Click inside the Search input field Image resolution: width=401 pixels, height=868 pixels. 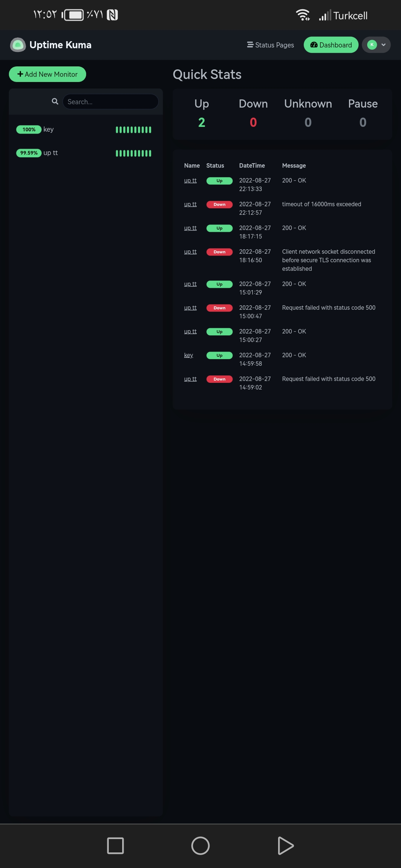pos(110,101)
